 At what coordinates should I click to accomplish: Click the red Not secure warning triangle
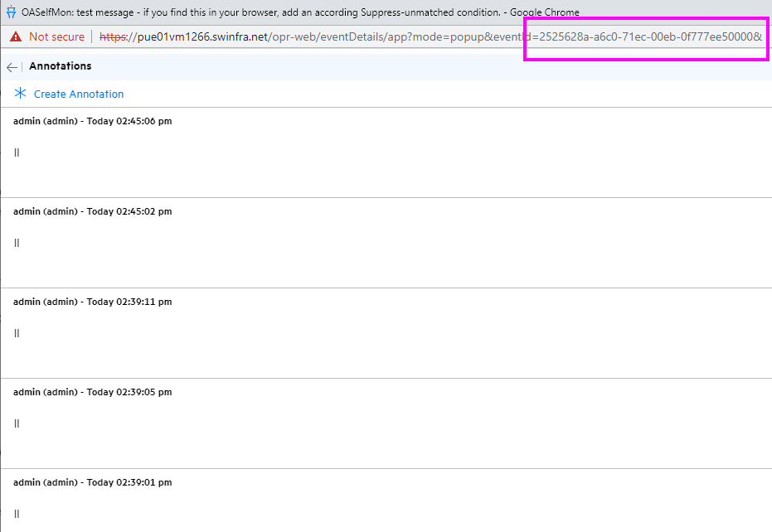pos(15,36)
